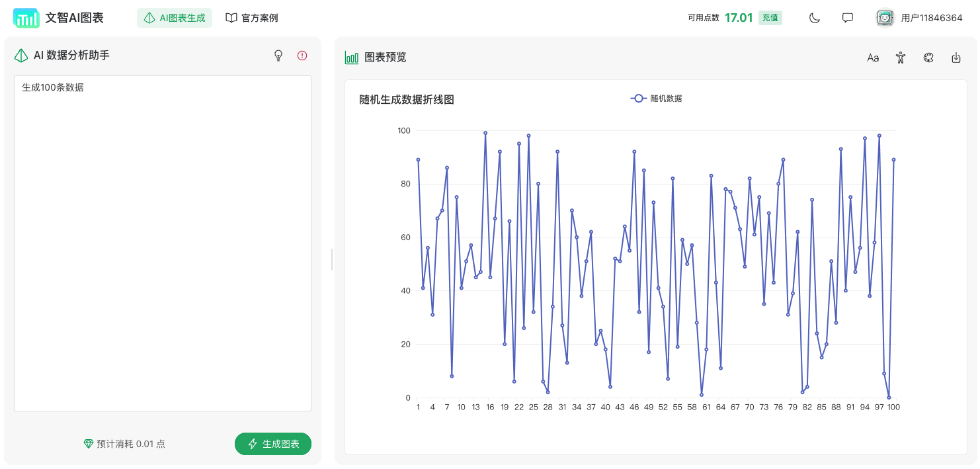Click the red alert info icon
The image size is (980, 469).
pyautogui.click(x=302, y=56)
